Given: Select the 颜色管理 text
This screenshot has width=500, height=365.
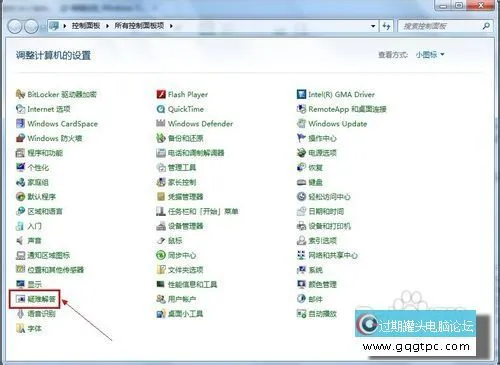Looking at the screenshot, I should click(x=323, y=284).
